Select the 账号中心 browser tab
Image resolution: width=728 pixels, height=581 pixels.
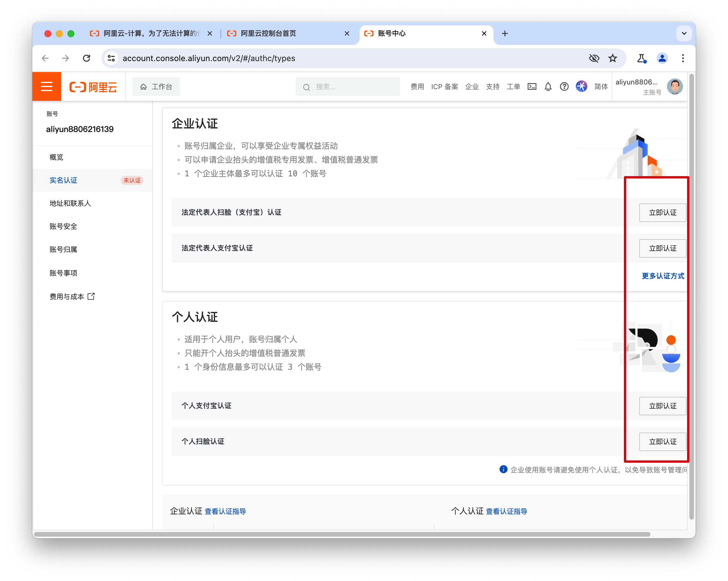tap(426, 33)
